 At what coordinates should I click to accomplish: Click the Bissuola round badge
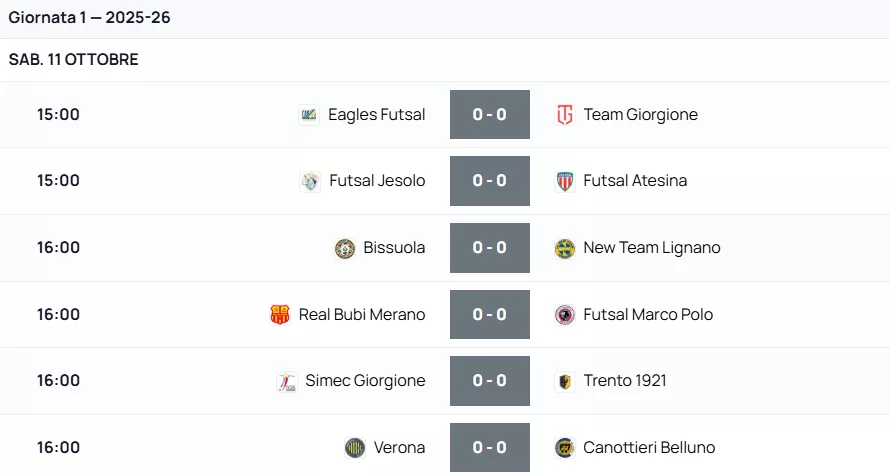pyautogui.click(x=345, y=248)
